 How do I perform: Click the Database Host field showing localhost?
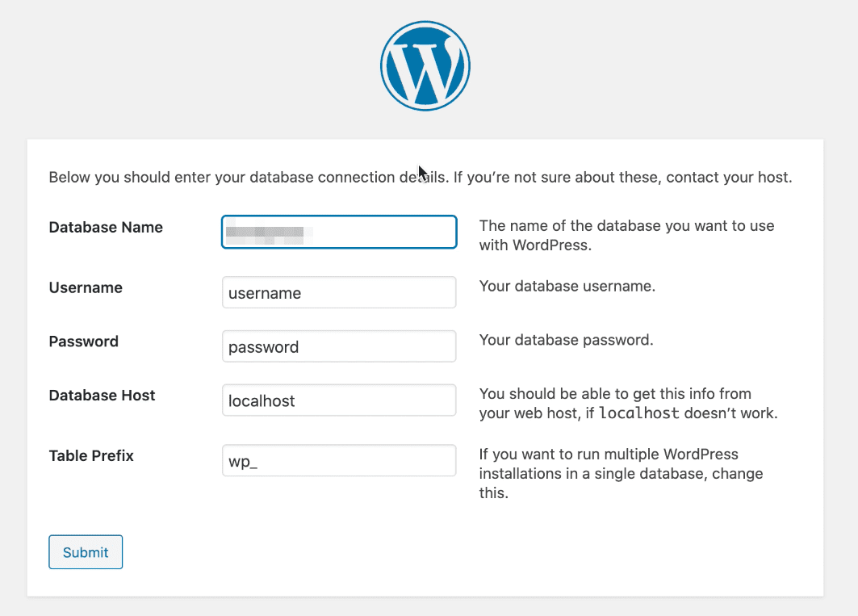point(338,400)
